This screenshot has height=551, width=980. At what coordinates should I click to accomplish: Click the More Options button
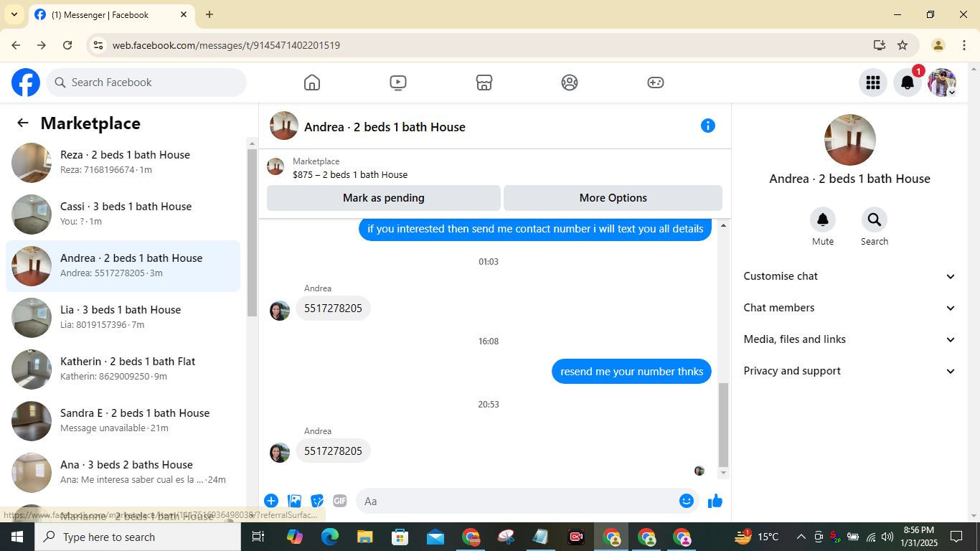pos(613,198)
